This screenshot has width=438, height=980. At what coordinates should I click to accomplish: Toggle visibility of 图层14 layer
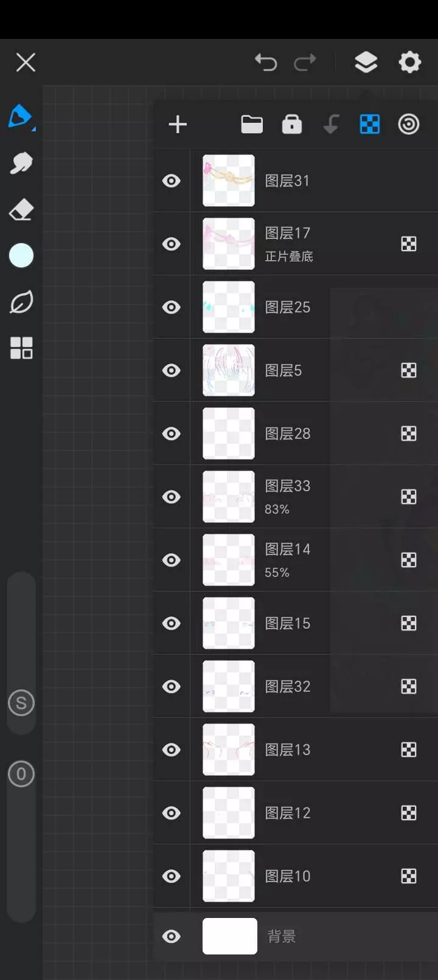coord(172,560)
